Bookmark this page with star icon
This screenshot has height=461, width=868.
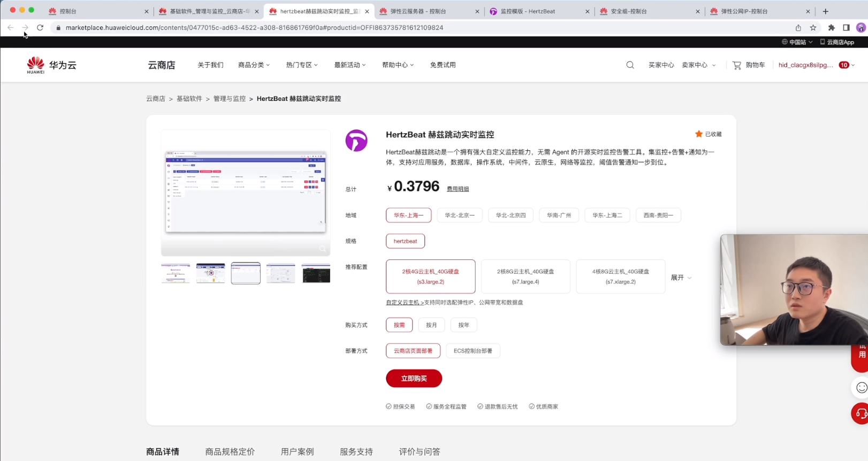click(x=813, y=28)
